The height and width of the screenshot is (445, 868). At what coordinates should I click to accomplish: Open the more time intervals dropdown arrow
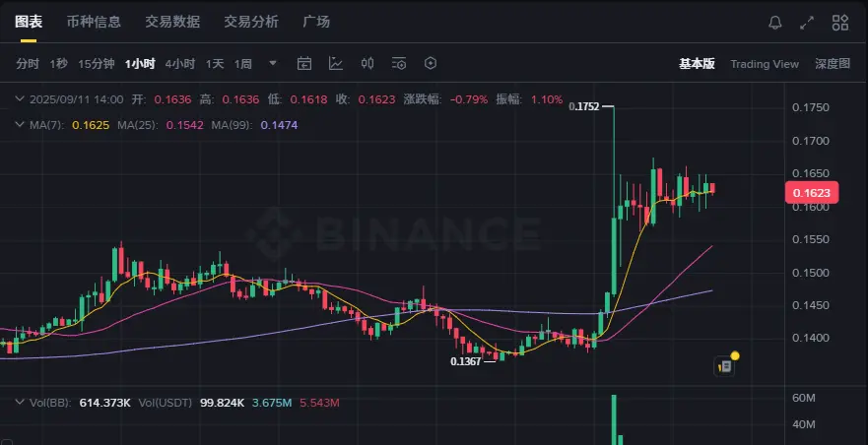pos(272,64)
